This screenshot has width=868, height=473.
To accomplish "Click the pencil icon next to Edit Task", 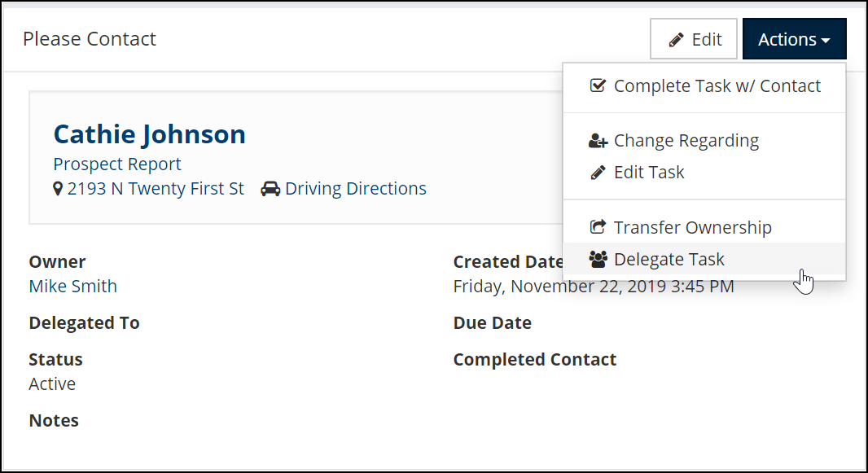I will pyautogui.click(x=598, y=173).
